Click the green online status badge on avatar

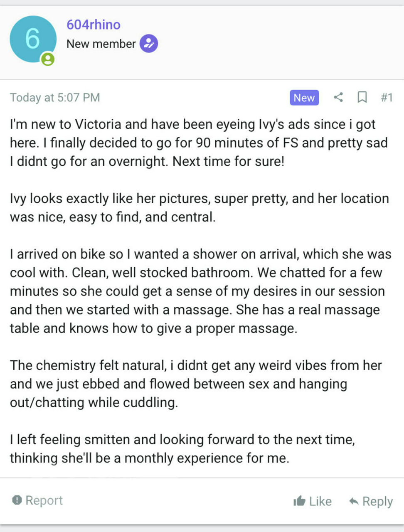click(48, 59)
